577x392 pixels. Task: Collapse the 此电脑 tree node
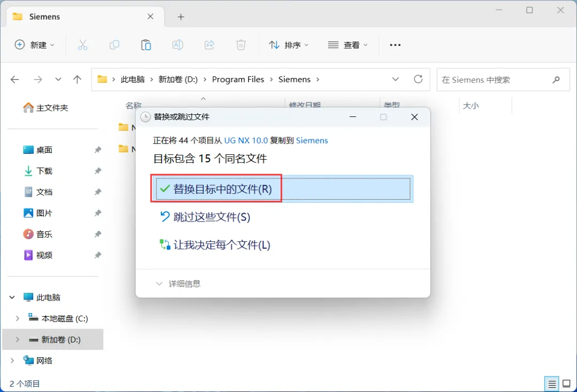point(12,297)
